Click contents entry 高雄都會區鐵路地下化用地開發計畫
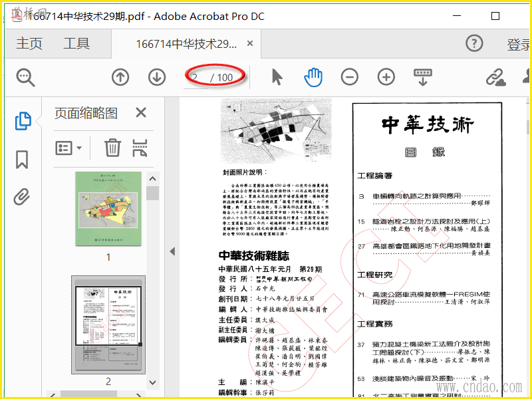Screen dimensions: 532x399 point(431,245)
